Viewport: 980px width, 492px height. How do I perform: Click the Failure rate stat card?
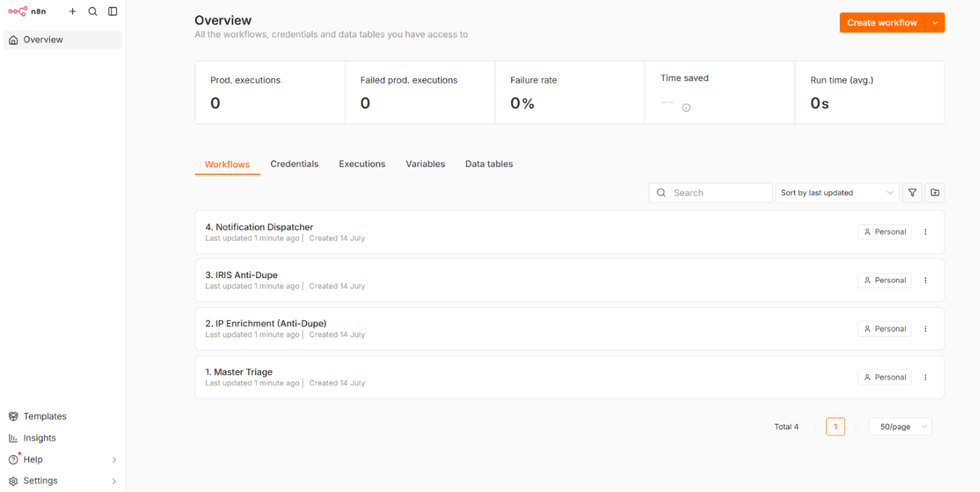(x=570, y=92)
